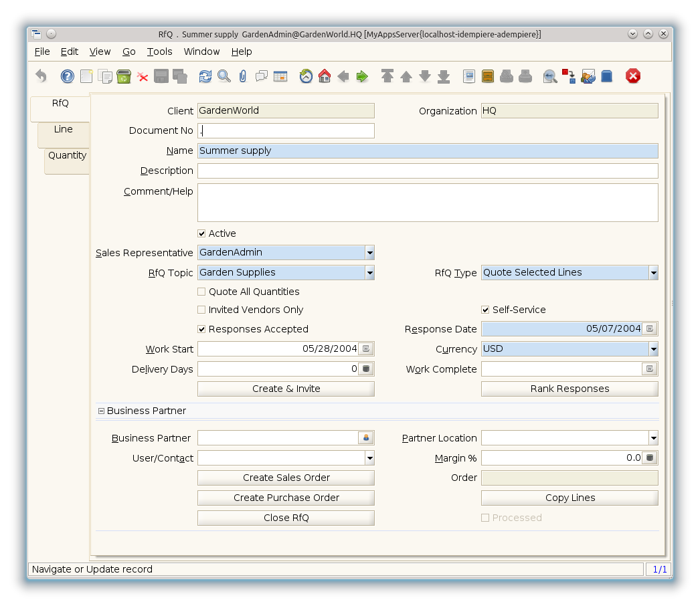700x606 pixels.
Task: Go to the first record arrow icon
Action: click(387, 76)
